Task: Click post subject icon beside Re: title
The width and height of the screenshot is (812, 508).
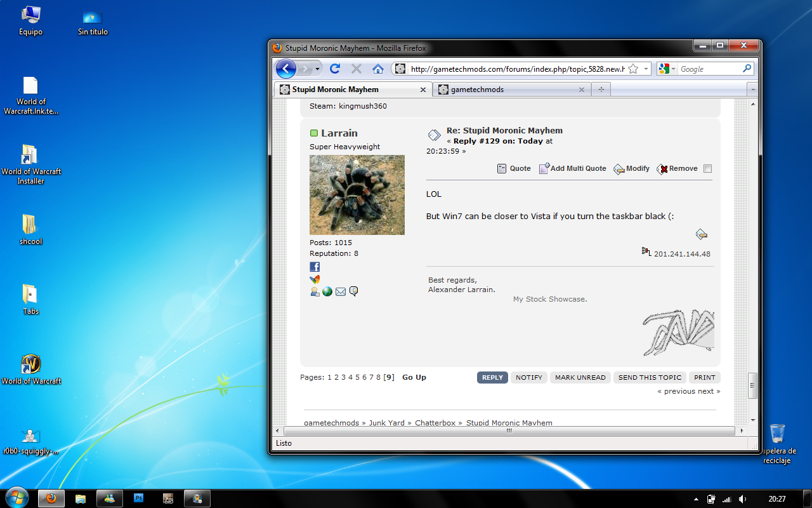Action: tap(434, 135)
